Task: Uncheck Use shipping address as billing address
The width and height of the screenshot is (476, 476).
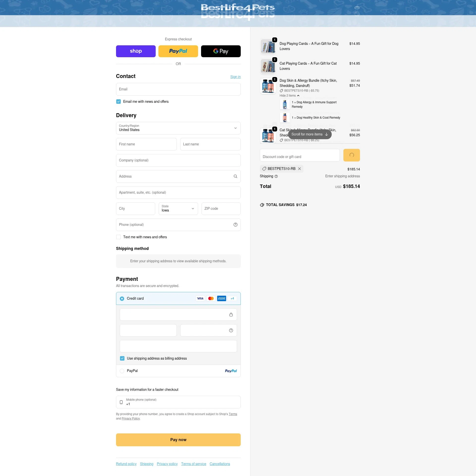Action: coord(122,358)
